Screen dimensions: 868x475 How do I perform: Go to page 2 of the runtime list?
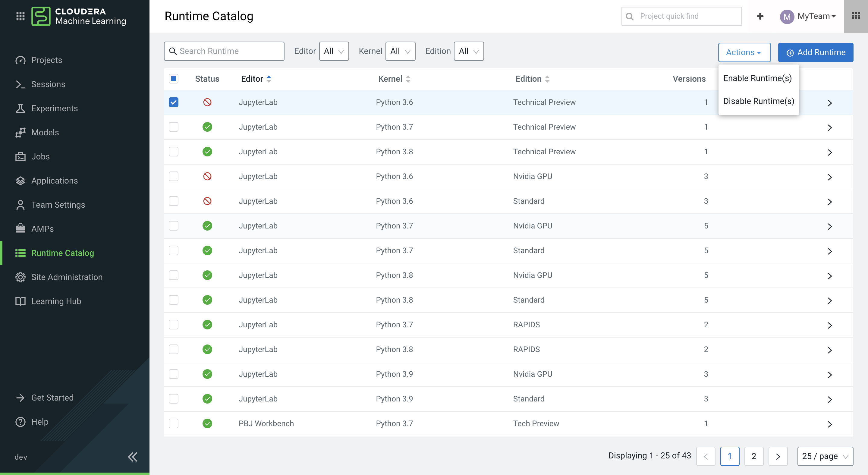754,456
